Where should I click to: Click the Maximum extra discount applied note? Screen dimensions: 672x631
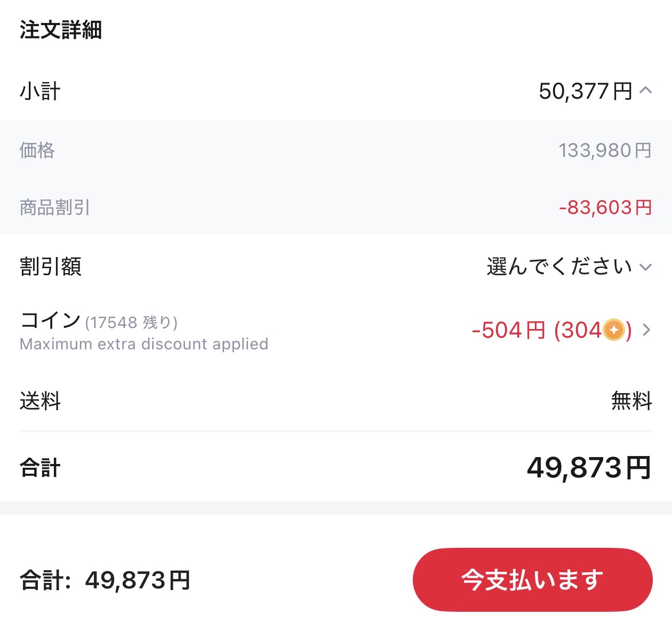(144, 344)
